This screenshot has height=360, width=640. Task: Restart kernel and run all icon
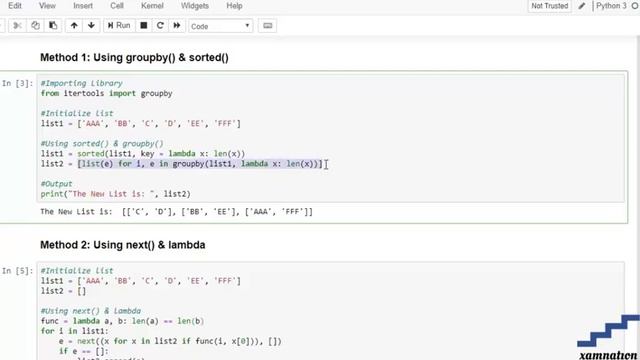[x=177, y=26]
